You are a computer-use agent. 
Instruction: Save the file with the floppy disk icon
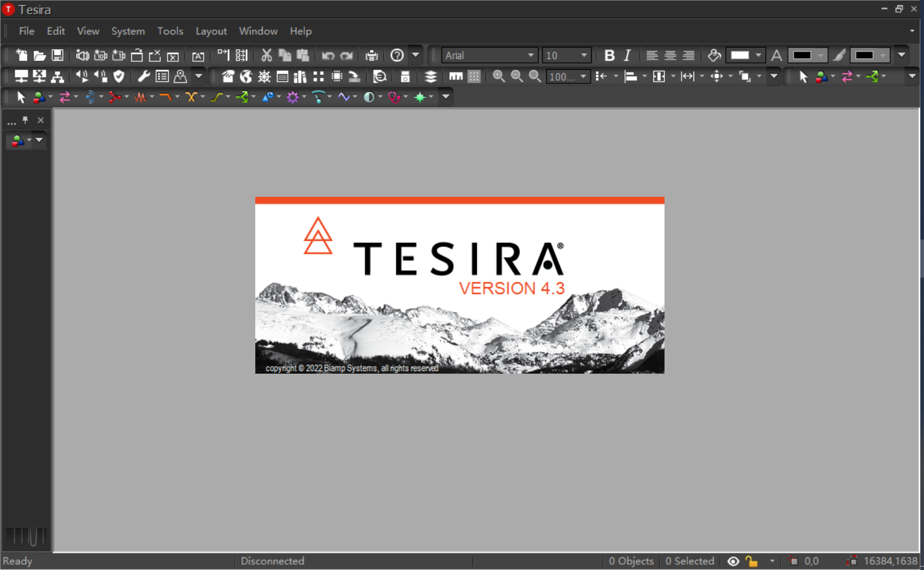[x=57, y=55]
